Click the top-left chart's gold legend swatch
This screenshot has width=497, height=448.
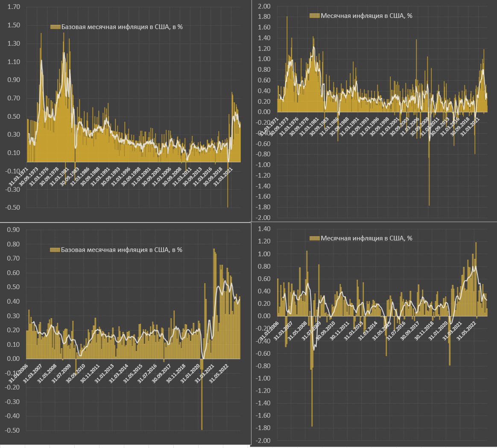pos(55,27)
